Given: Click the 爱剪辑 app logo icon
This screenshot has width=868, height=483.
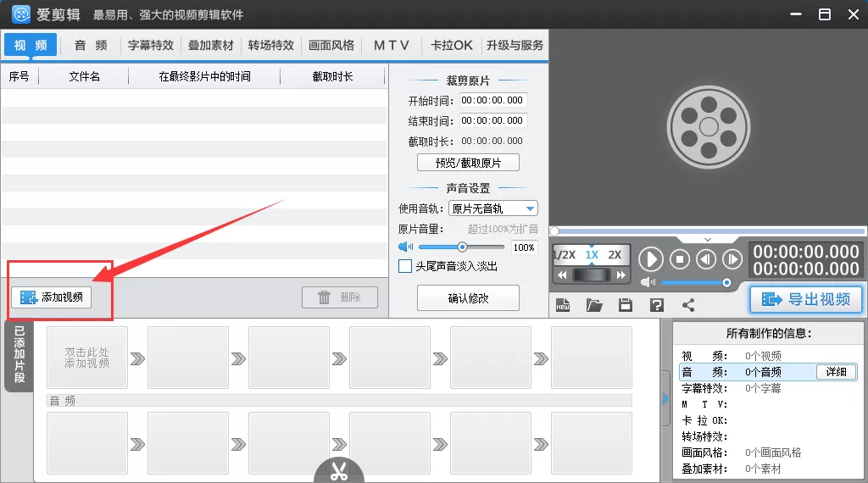Looking at the screenshot, I should point(21,14).
